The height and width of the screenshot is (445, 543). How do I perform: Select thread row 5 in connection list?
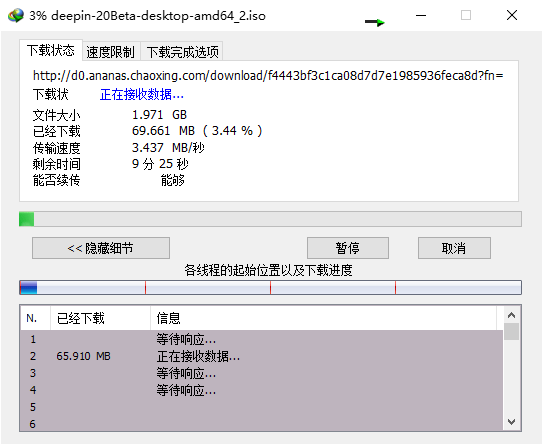tap(261, 407)
